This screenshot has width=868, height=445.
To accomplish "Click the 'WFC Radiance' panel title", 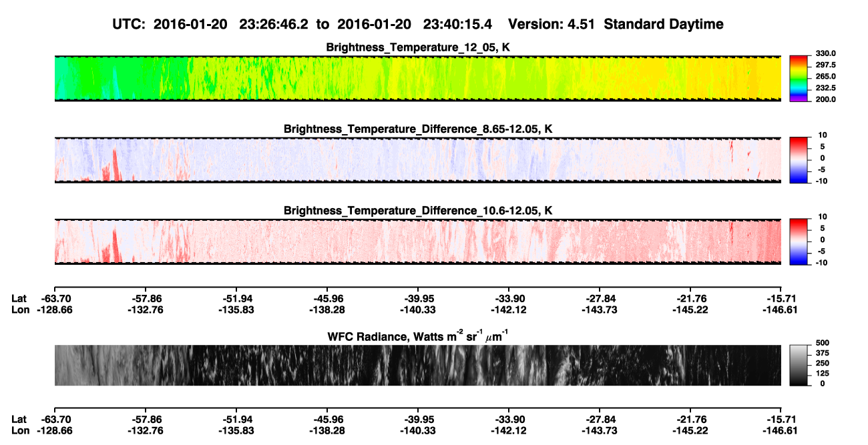I will coord(418,337).
